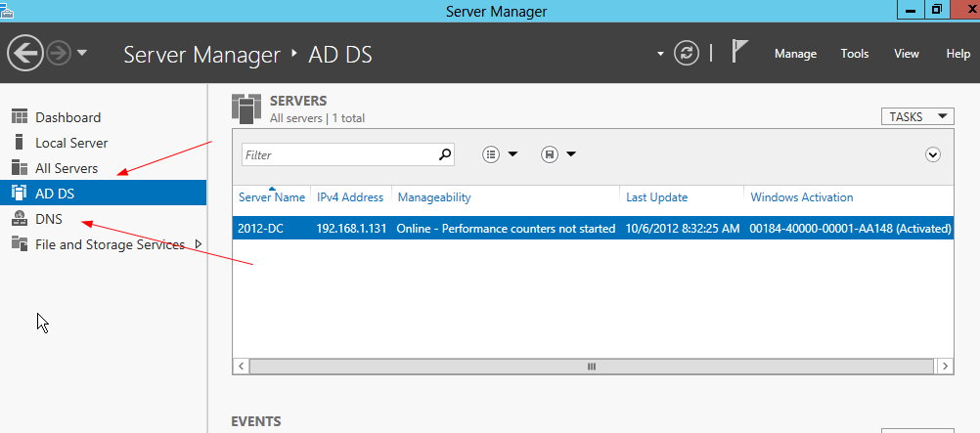Open dropdown arrow left of Refresh
Viewport: 980px width, 433px height.
point(660,55)
